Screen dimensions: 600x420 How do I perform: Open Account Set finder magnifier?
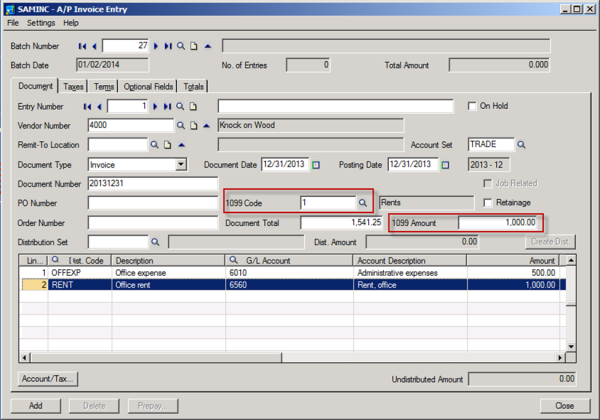[x=521, y=145]
